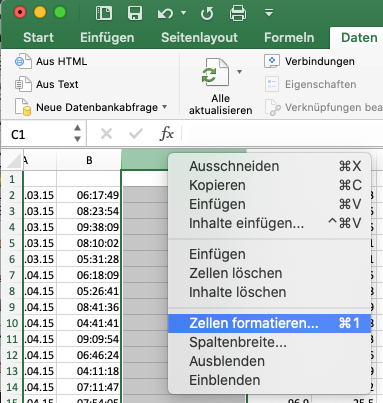Choose Ausblenden in context menu
Viewport: 383px width, 403px height.
269,361
